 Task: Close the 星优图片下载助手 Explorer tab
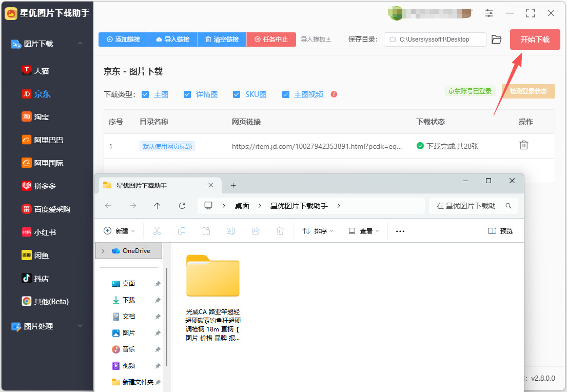(x=210, y=185)
